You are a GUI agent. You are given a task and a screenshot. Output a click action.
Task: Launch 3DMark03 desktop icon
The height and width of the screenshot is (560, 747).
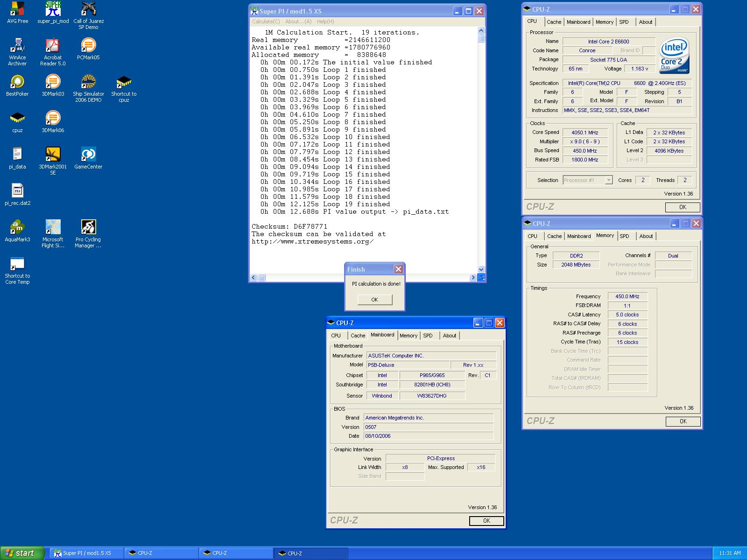[x=53, y=86]
